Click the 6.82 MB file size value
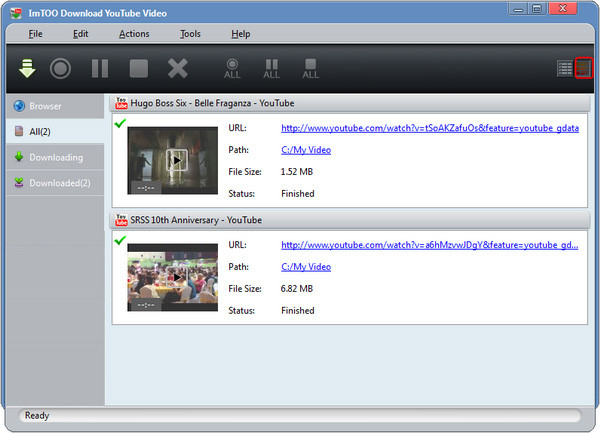Viewport: 600px width, 433px height. click(x=297, y=288)
